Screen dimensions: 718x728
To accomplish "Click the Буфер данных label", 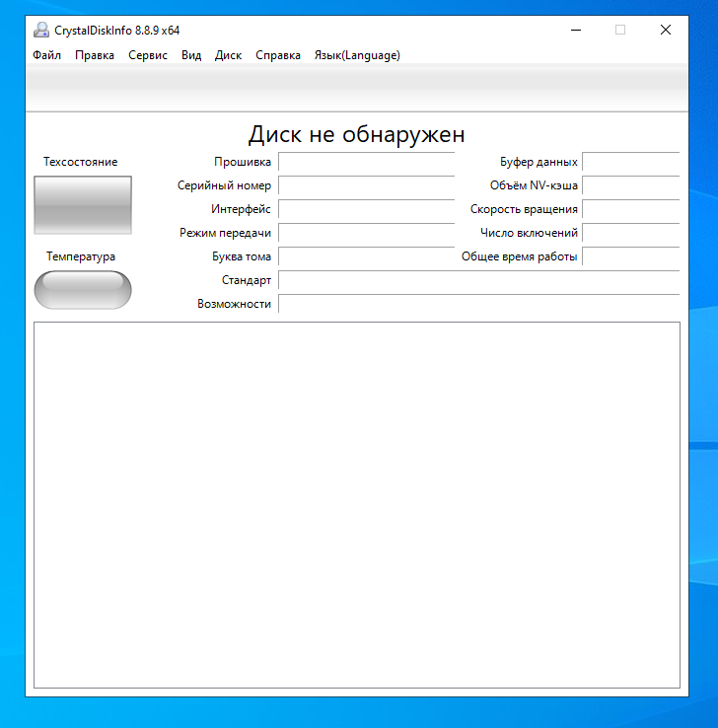I will coord(538,162).
